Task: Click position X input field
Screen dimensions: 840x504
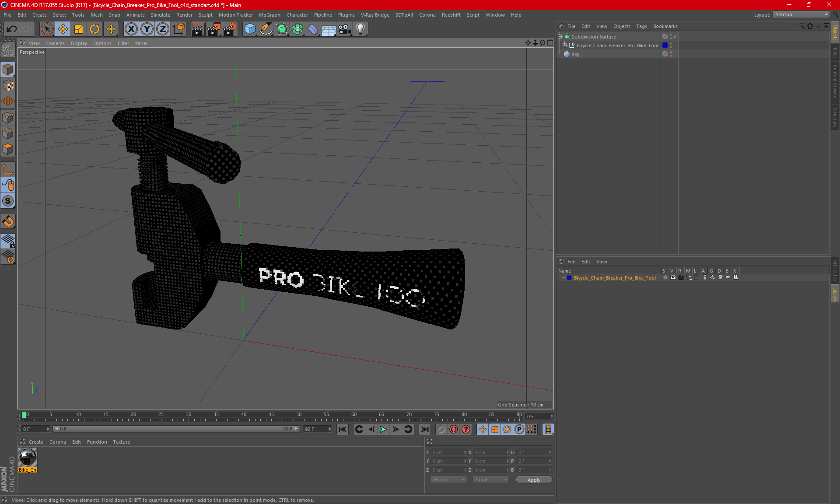Action: coord(448,452)
